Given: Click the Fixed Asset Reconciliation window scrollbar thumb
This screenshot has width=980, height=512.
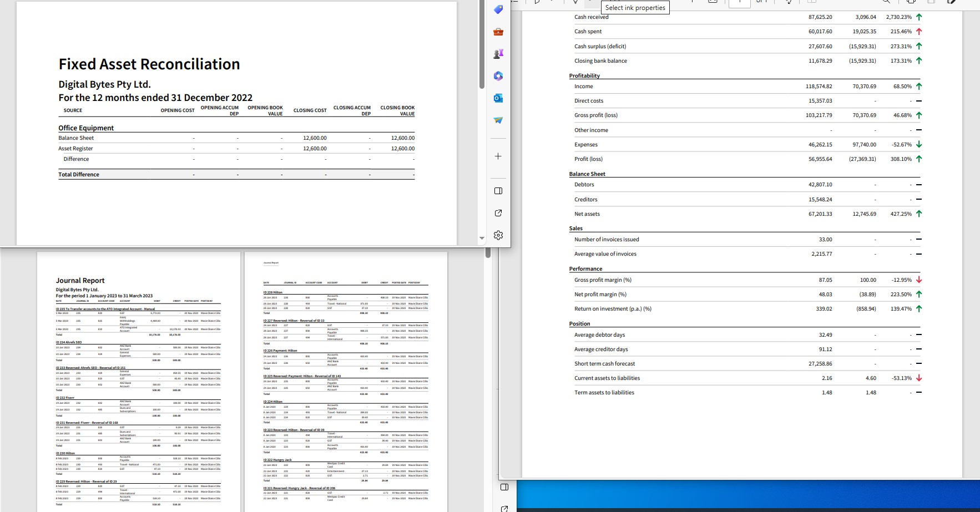Looking at the screenshot, I should pyautogui.click(x=482, y=44).
